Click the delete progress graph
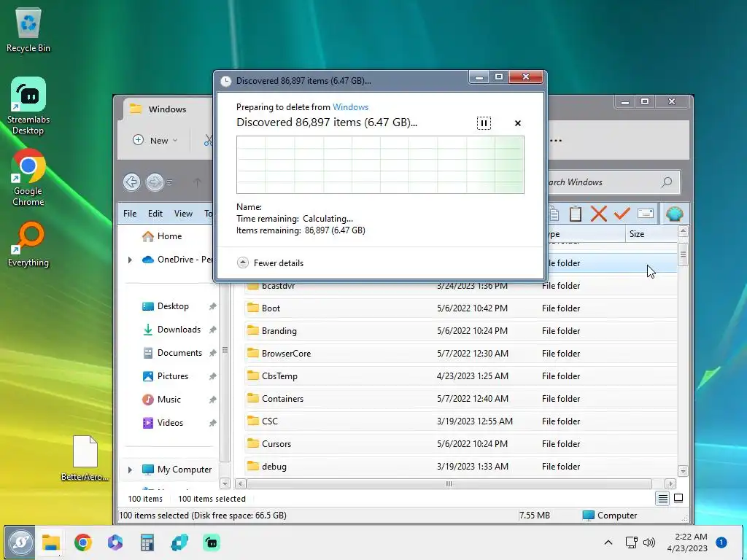This screenshot has height=560, width=747. pyautogui.click(x=380, y=165)
